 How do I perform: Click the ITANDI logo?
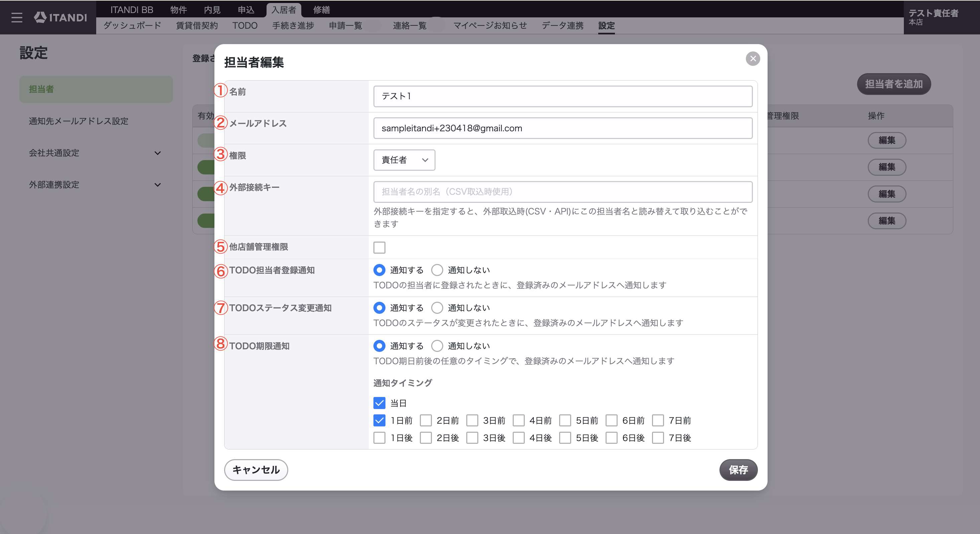[x=60, y=17]
